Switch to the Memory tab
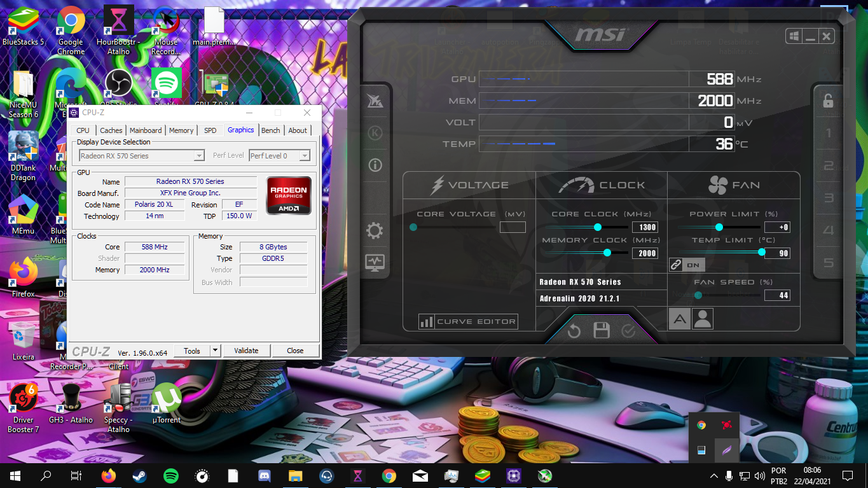Viewport: 868px width, 488px height. pyautogui.click(x=181, y=130)
